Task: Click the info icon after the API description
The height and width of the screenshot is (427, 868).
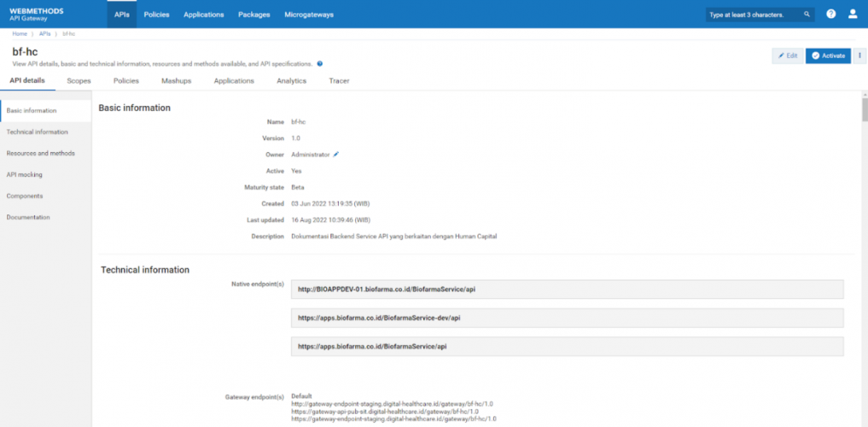Action: point(320,64)
